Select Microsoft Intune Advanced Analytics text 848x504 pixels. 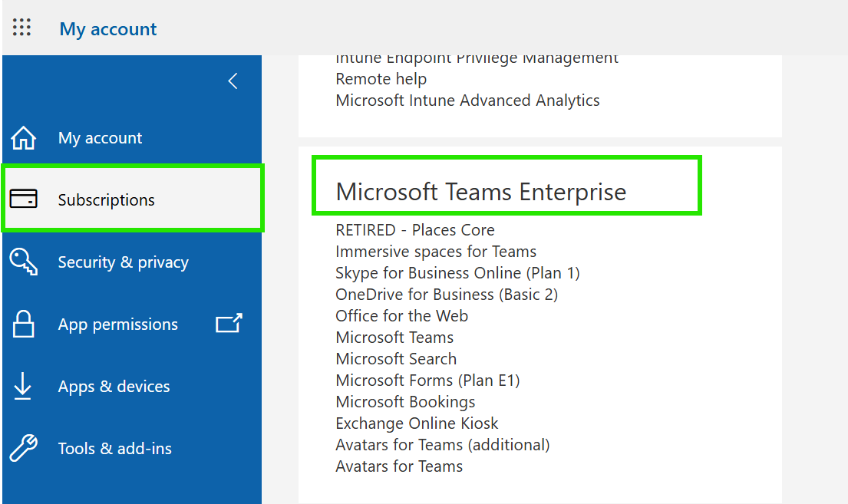[467, 100]
